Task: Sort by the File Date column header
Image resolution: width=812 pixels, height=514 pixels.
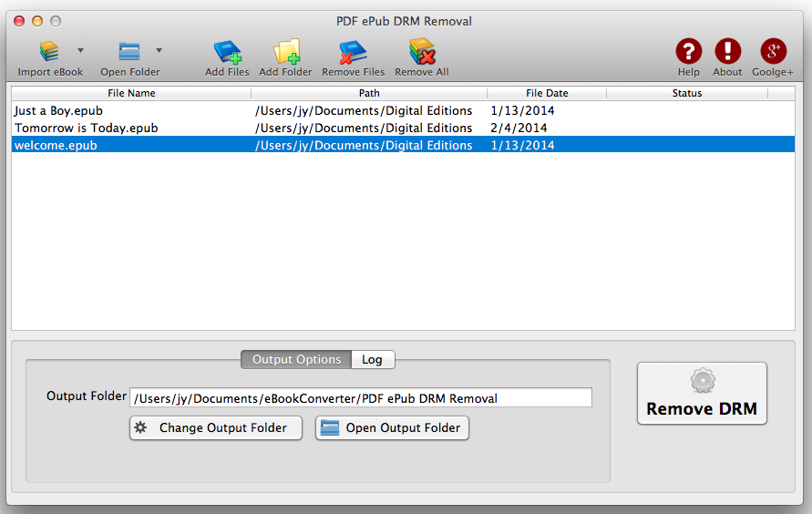Action: pos(547,93)
